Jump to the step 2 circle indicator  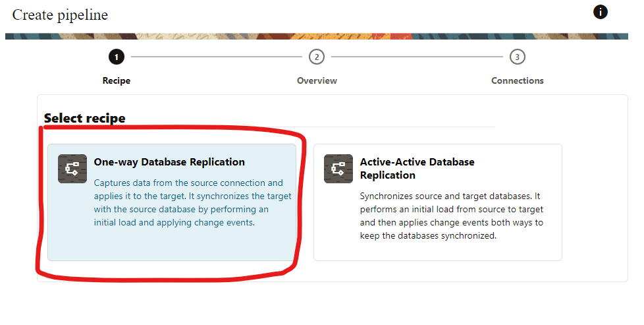pos(317,57)
